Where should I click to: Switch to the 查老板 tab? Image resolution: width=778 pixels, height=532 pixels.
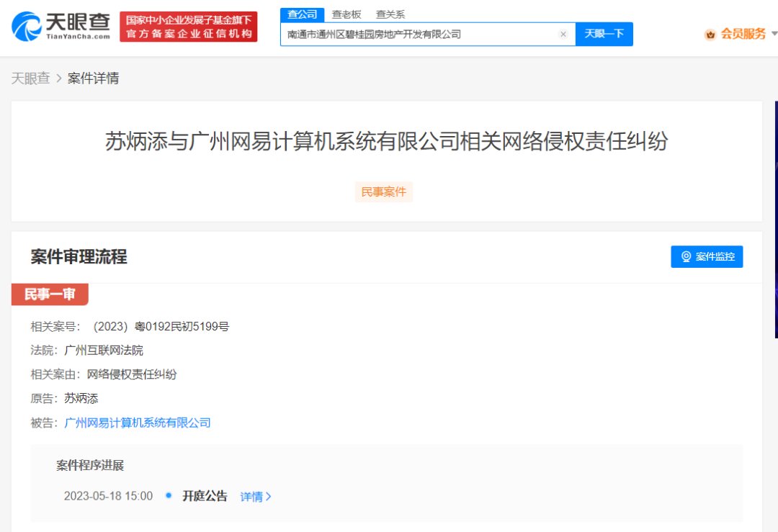[346, 14]
